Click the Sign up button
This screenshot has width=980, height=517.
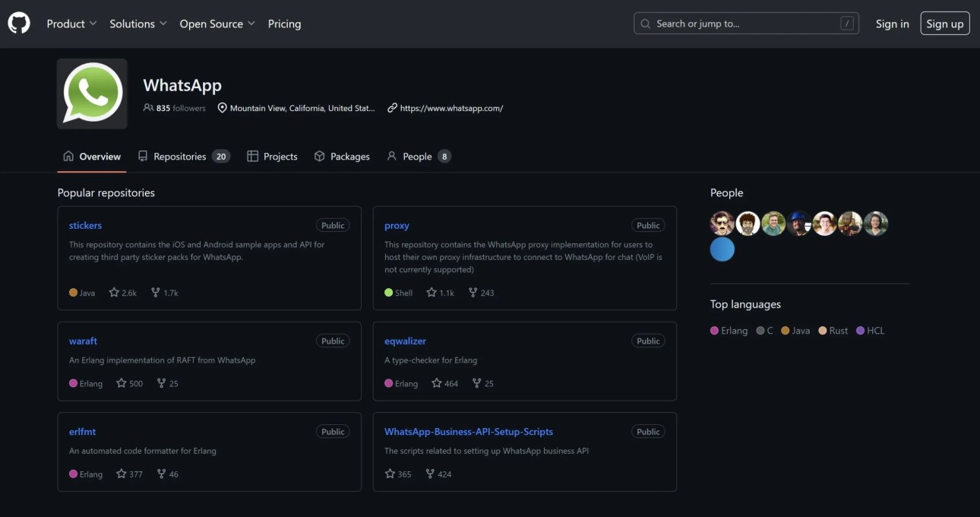(945, 24)
